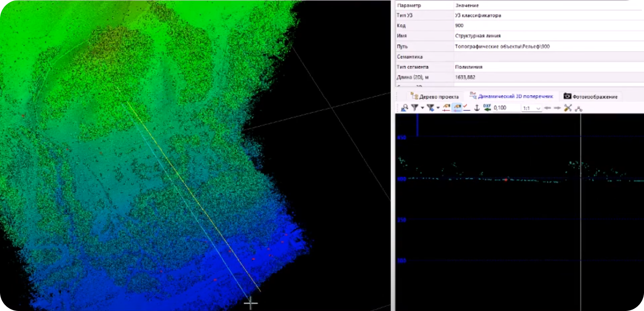Click the first funnel filter icon
644x311 pixels.
414,108
